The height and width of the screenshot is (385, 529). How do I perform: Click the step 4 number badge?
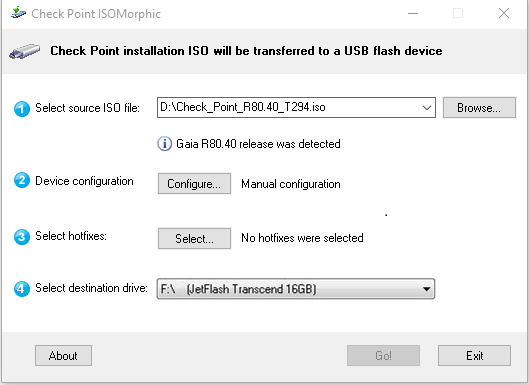click(22, 289)
